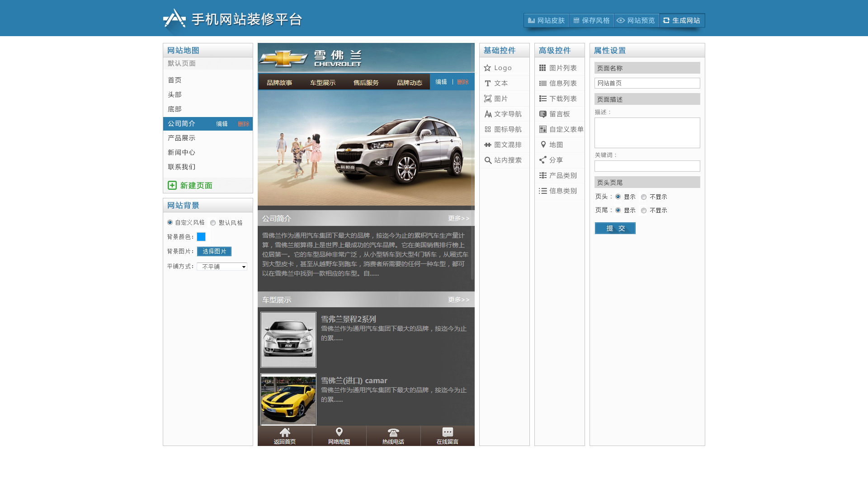Set 页尾 footer to 显示

[618, 210]
